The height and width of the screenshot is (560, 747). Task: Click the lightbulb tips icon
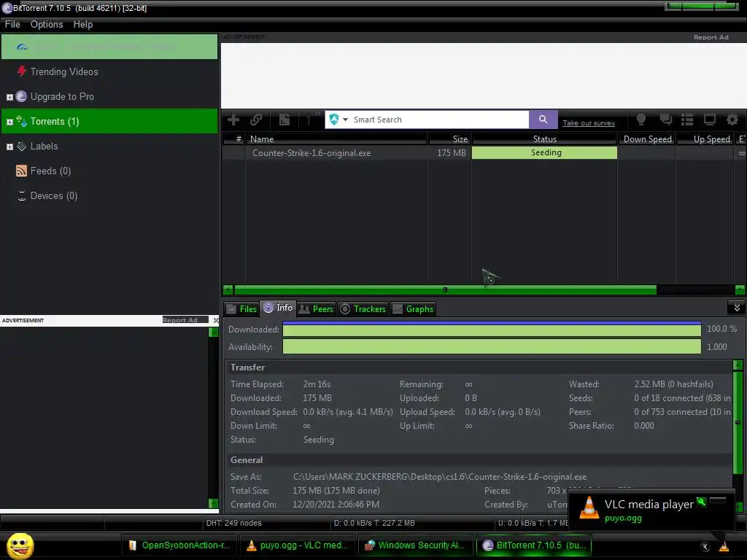coord(641,120)
